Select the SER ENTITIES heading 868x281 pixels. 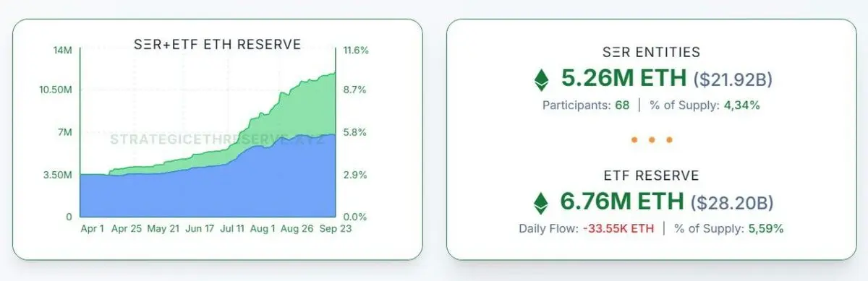pyautogui.click(x=651, y=52)
